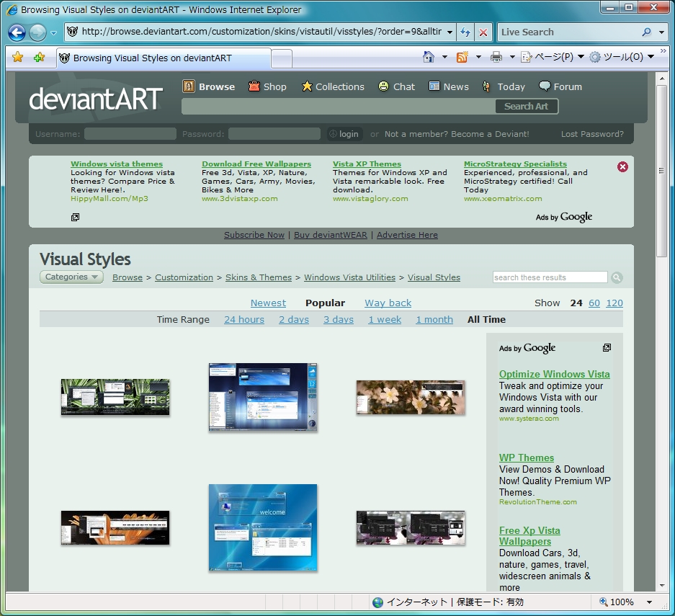Set time range to 1 week
Screen dimensions: 675x616
[x=385, y=319]
